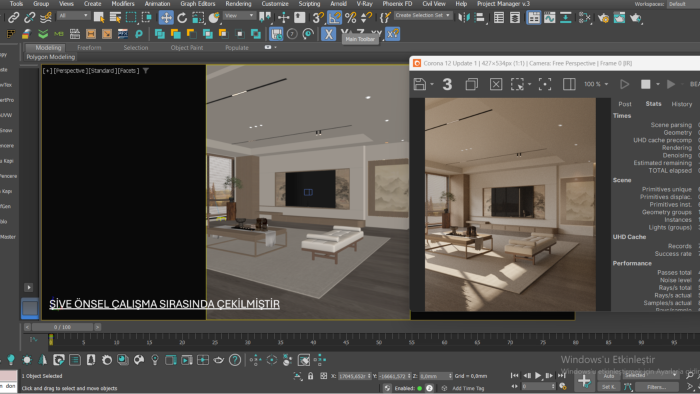Play the animation in time controls
This screenshot has width=700, height=394.
[x=538, y=376]
